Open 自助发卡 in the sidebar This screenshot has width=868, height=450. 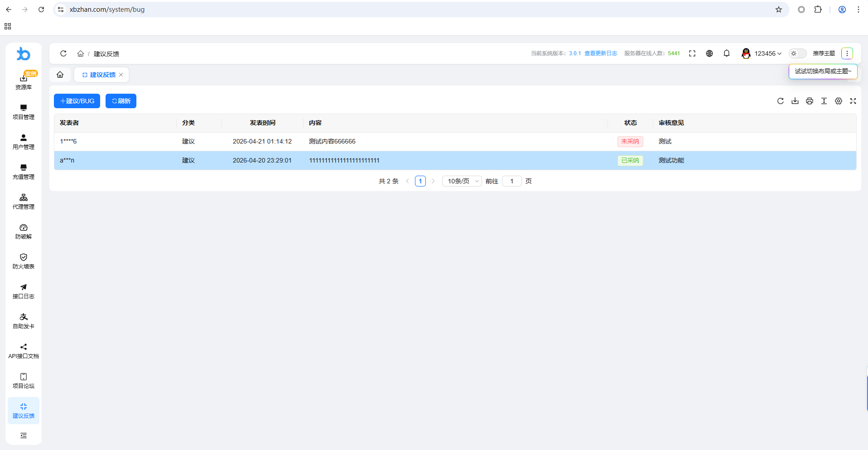point(24,321)
